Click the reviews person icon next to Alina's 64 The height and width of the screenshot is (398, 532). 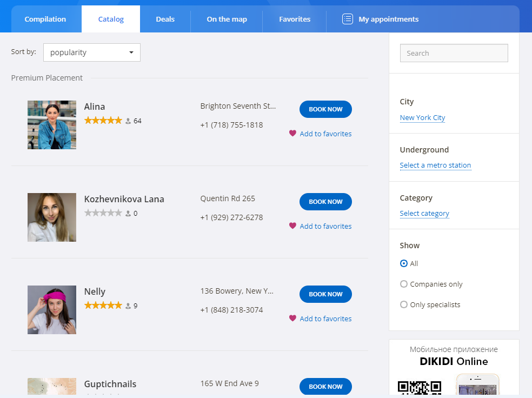click(x=128, y=121)
